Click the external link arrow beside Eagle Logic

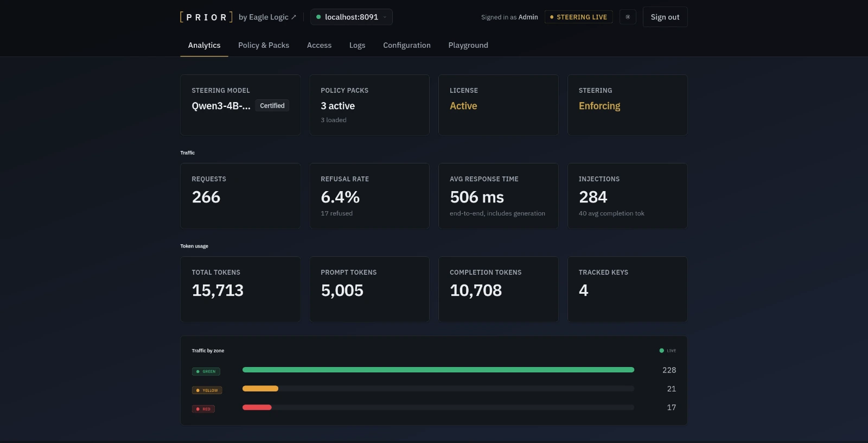294,17
